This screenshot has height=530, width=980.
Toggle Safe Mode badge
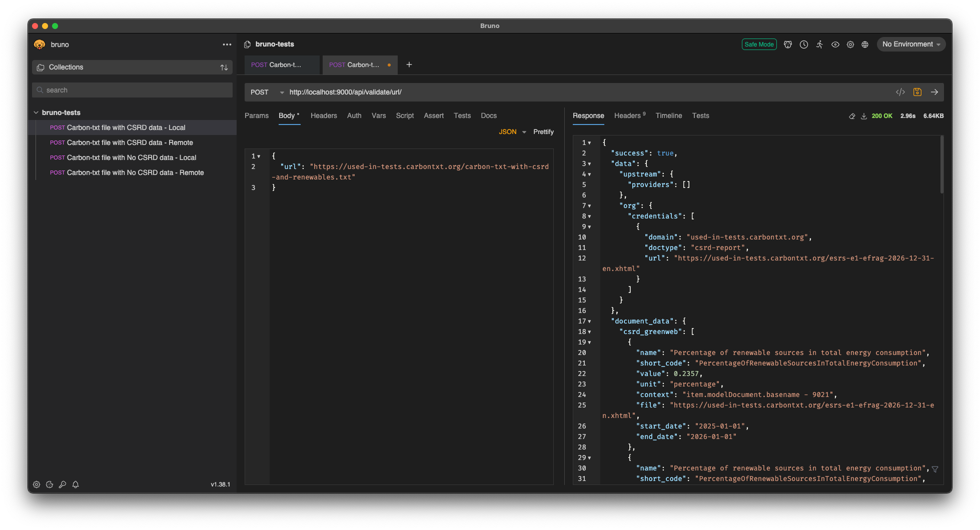759,44
